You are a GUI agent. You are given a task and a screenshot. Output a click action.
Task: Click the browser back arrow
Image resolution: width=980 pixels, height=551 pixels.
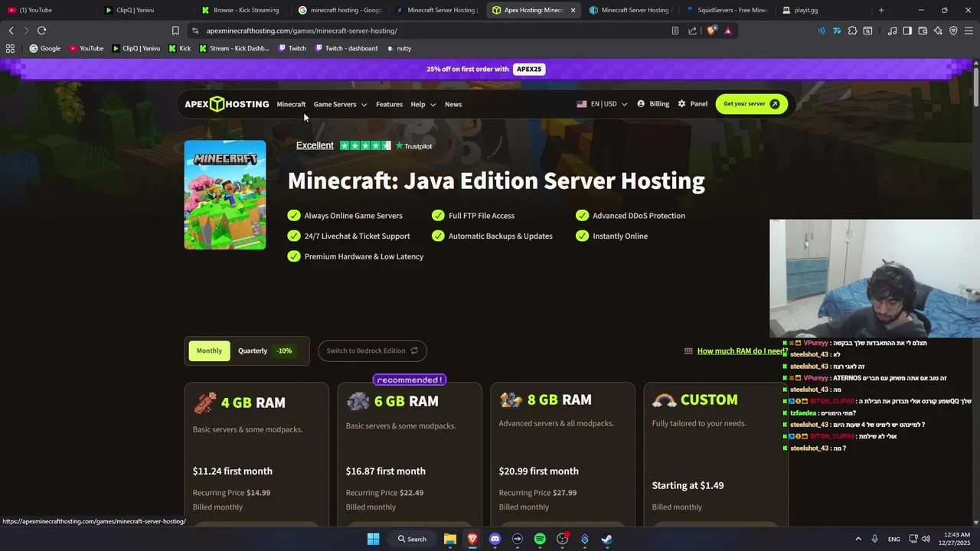pos(11,31)
